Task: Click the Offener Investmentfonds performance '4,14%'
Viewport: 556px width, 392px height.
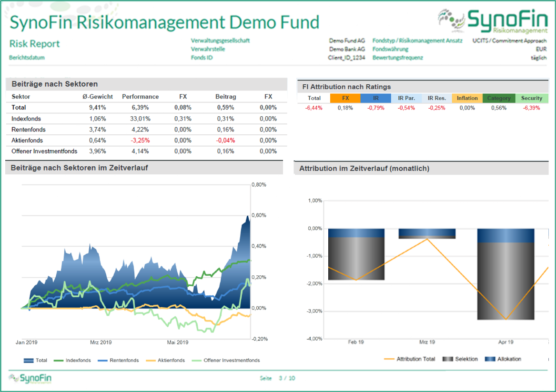Action: tap(141, 151)
